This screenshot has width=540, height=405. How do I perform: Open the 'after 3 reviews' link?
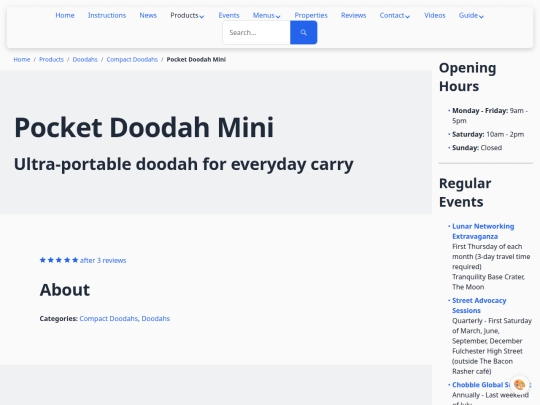click(x=103, y=260)
